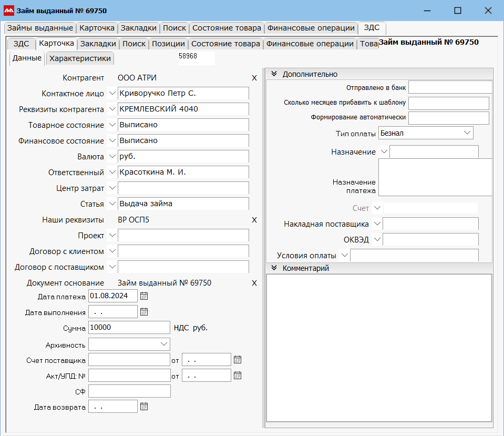Maximize the Займ выданный window
The width and height of the screenshot is (504, 436).
pyautogui.click(x=458, y=11)
